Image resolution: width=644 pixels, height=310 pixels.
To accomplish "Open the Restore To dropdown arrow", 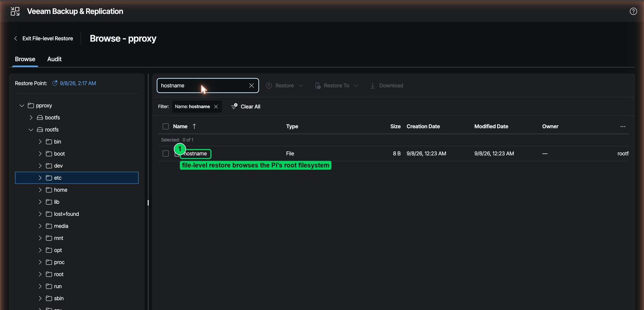I will pyautogui.click(x=356, y=86).
